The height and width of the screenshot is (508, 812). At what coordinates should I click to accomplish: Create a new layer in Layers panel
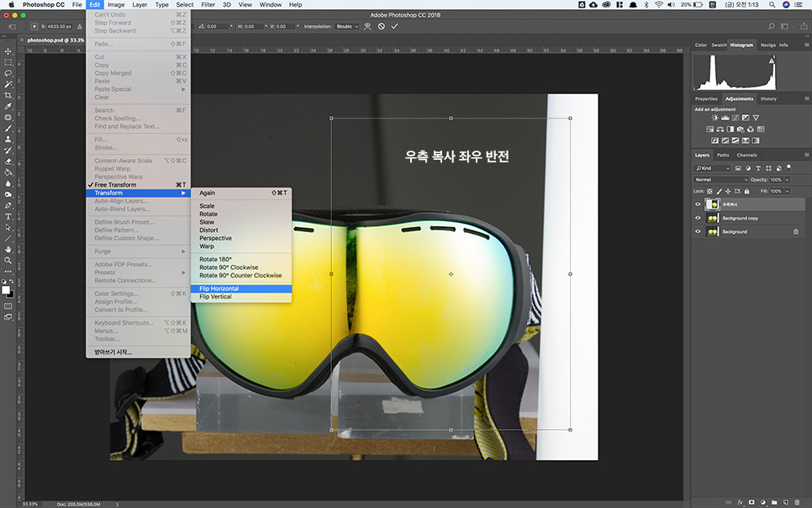click(x=785, y=502)
